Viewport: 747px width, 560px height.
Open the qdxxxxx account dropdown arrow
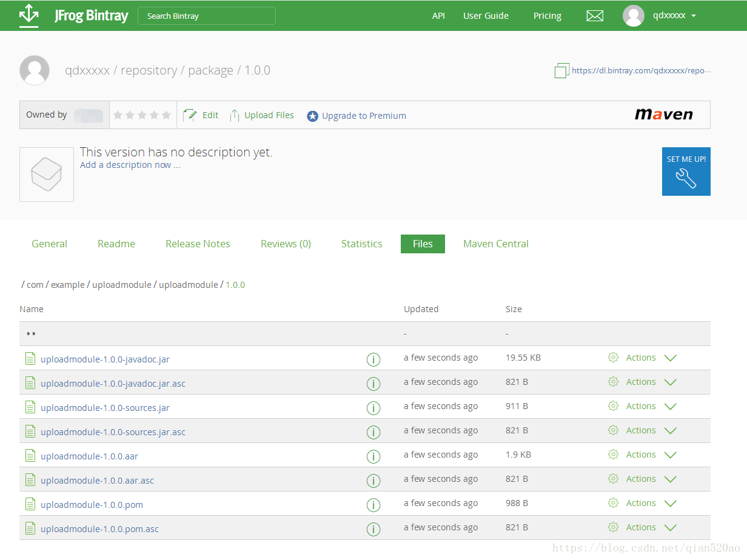click(694, 16)
